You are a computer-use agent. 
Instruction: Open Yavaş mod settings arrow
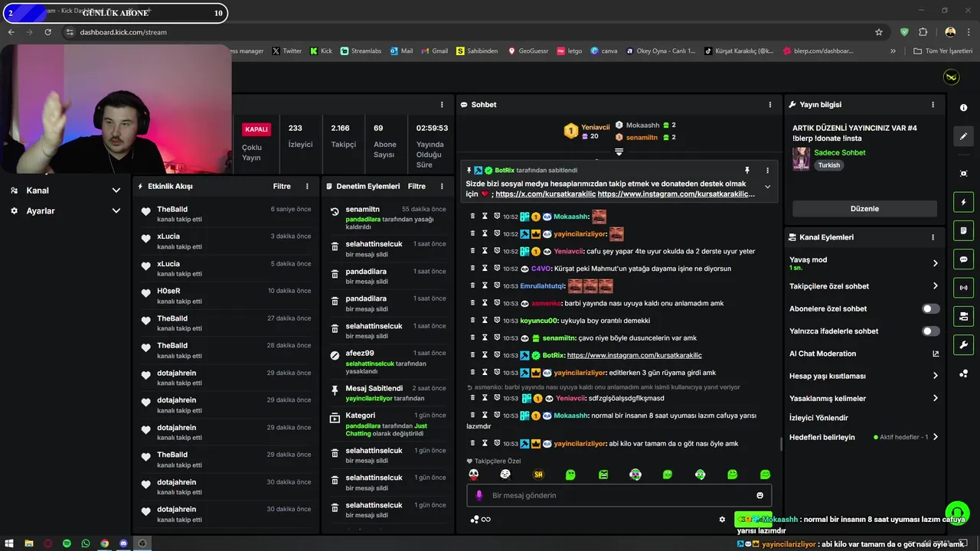[935, 263]
